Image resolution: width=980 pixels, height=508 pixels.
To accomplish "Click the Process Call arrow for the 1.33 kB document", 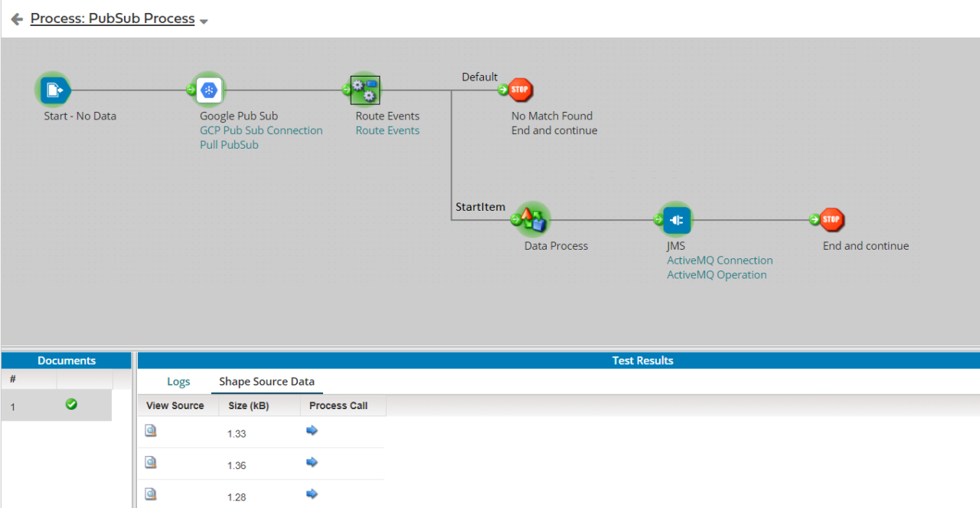I will [x=312, y=430].
